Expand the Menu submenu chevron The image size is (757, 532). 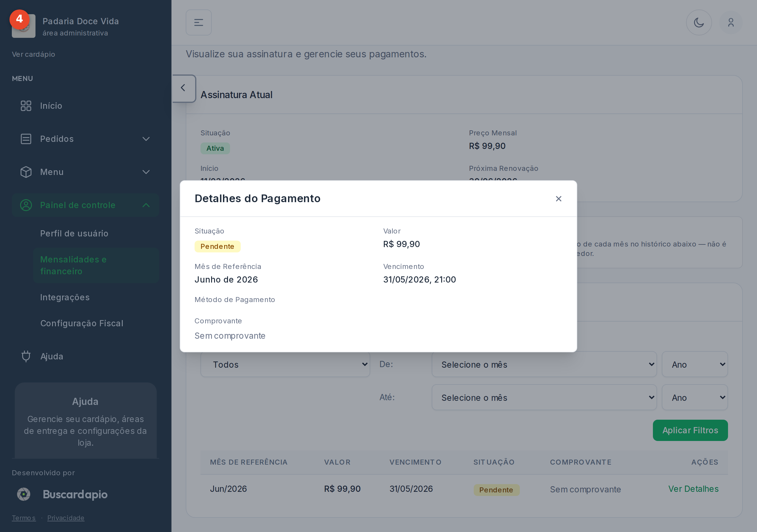tap(146, 172)
